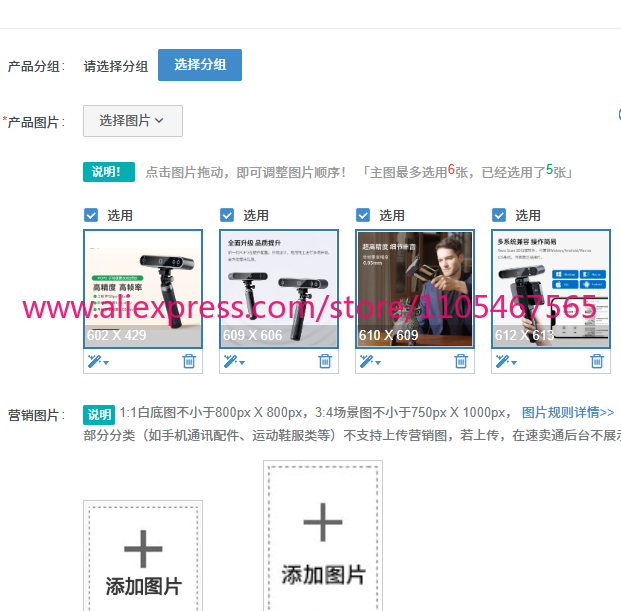Click the 产品分组 label
This screenshot has width=621, height=611.
[x=36, y=66]
